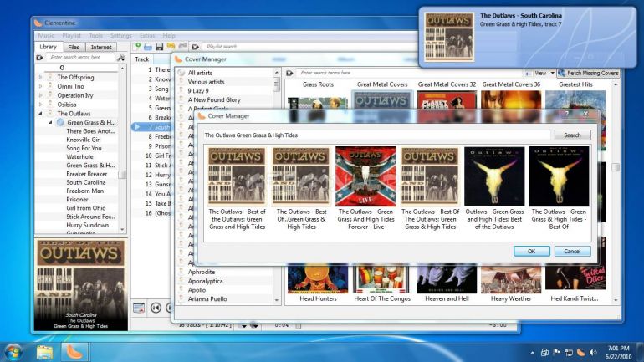Select Aphrodite in artist list

pos(202,272)
